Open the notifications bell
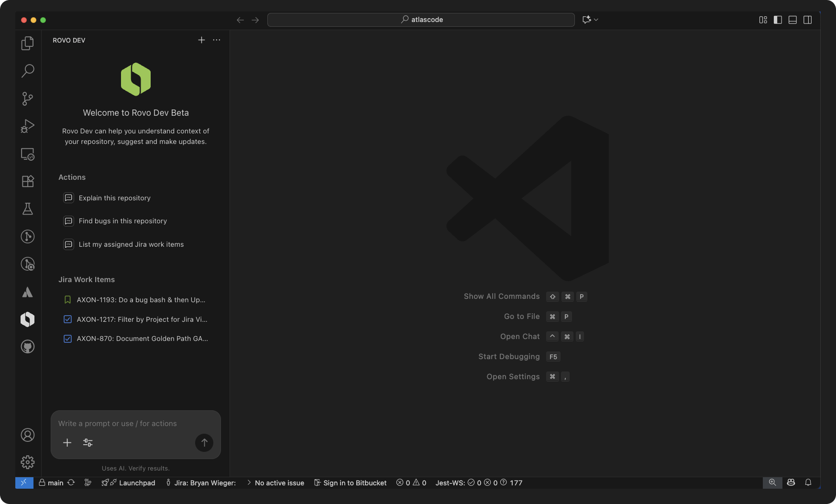836x504 pixels. pyautogui.click(x=808, y=482)
